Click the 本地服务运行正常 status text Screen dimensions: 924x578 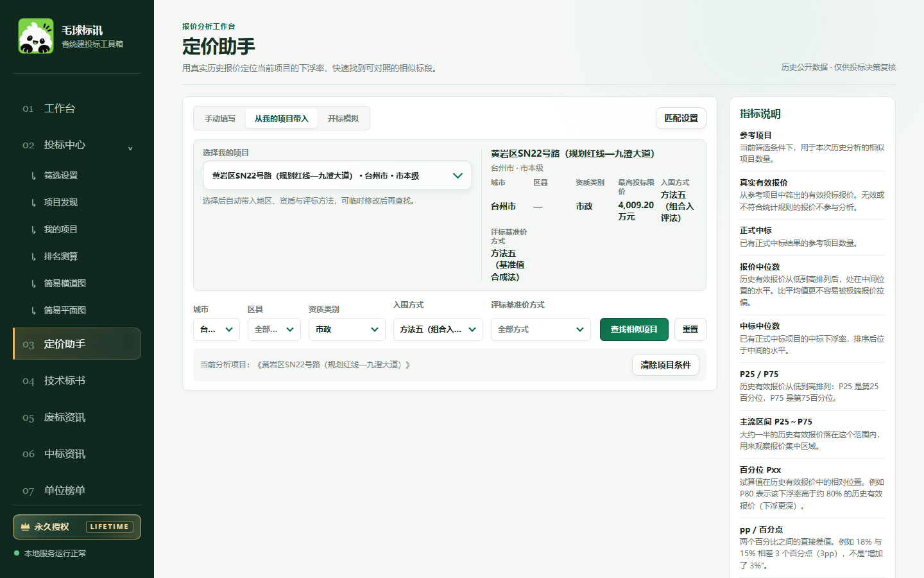55,553
